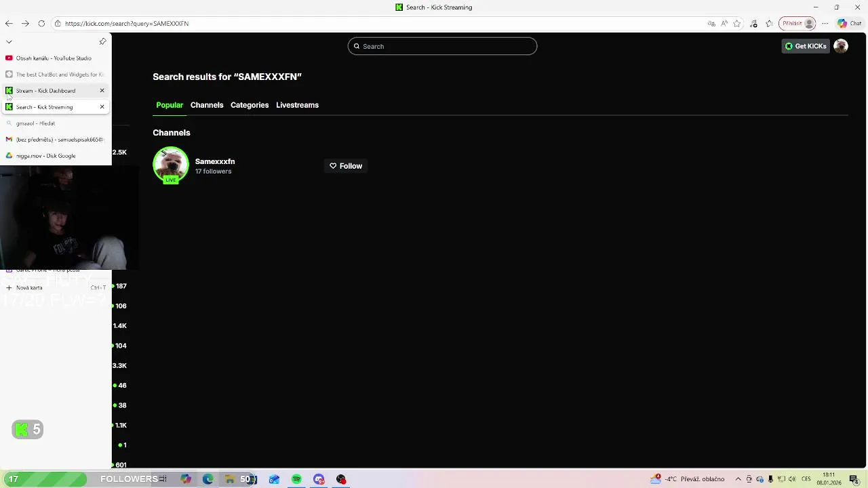Viewport: 868px width, 488px height.
Task: Click the microphone icon in system tray
Action: click(x=770, y=479)
